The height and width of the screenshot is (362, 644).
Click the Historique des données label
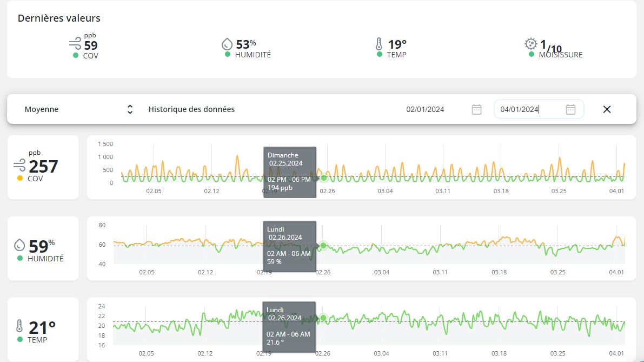191,109
